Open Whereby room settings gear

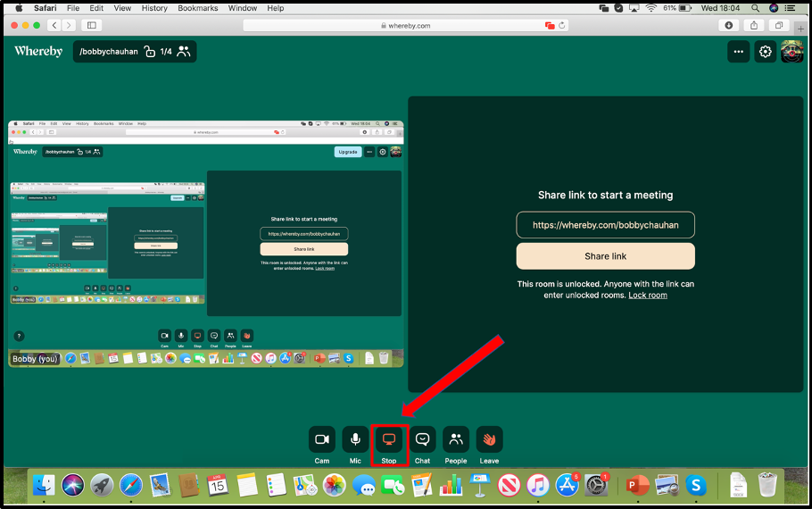[x=766, y=51]
